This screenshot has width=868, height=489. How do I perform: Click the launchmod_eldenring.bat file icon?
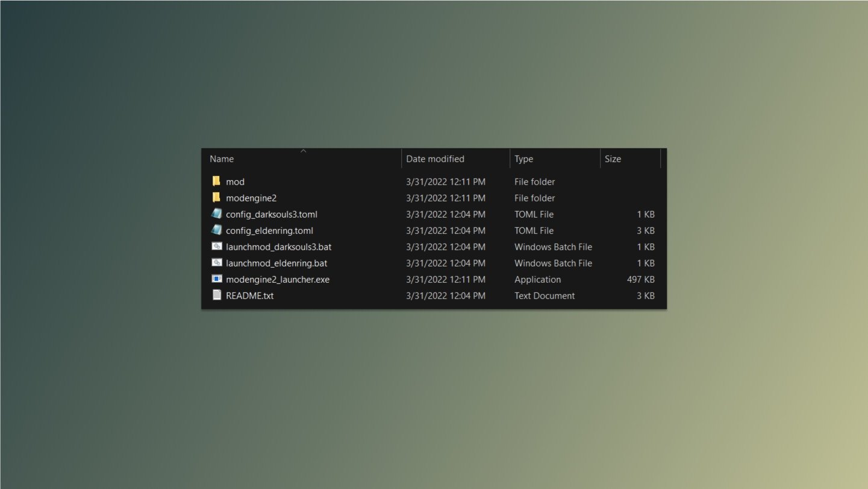pos(217,263)
